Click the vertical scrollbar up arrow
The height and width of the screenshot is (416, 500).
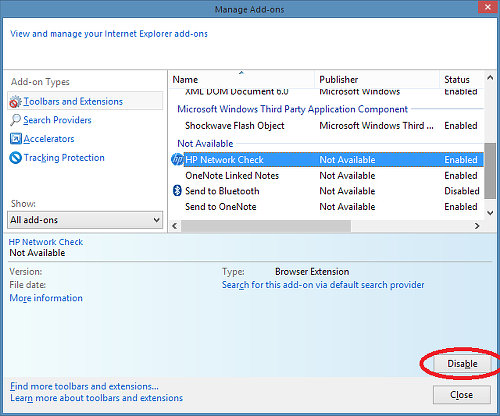pos(490,78)
